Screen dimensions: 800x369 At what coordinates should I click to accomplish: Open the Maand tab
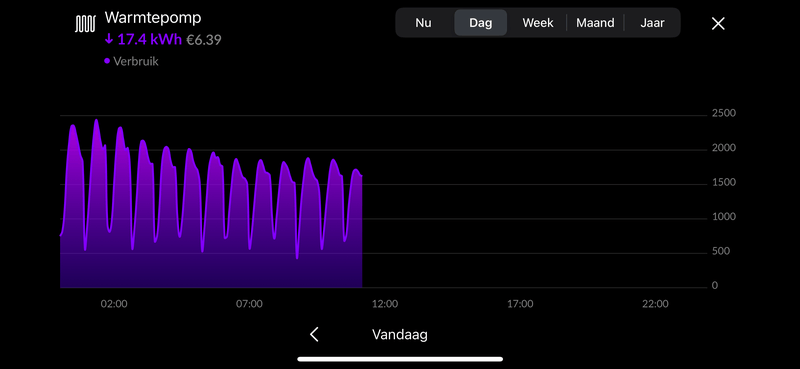[595, 23]
